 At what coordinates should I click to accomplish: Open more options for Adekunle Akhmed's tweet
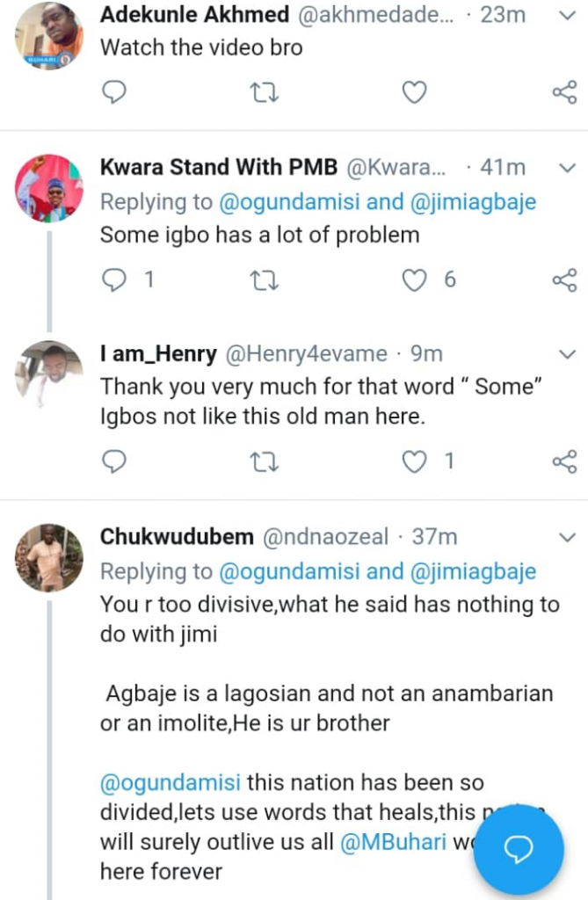[568, 17]
